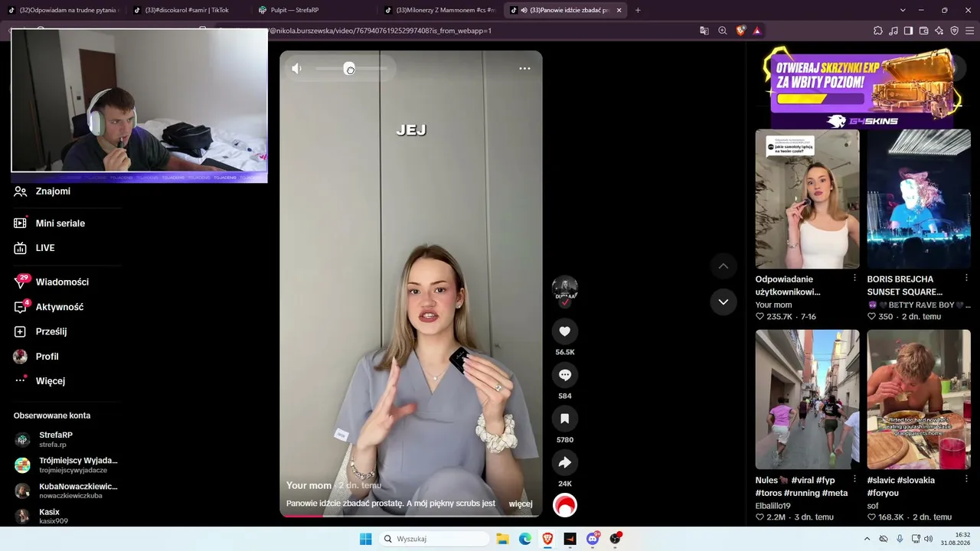Open the BORIS BREJCHA SUNSET SQUARE thumbnail
This screenshot has height=551, width=980.
click(919, 199)
